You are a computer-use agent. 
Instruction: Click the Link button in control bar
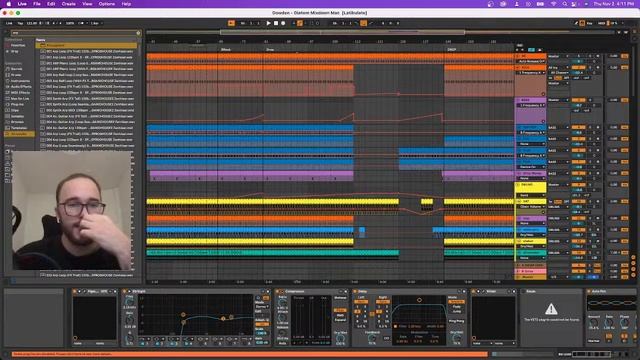[x=9, y=23]
